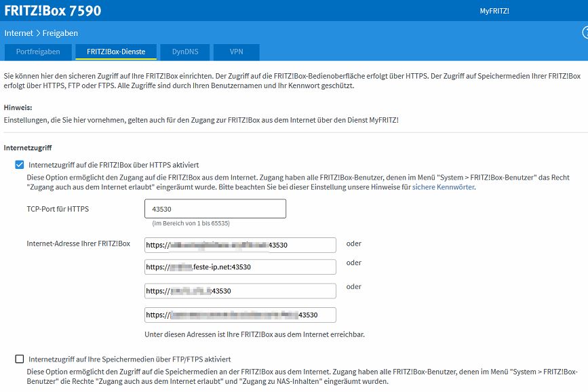
Task: Click the Hinweis: label
Action: pyautogui.click(x=18, y=107)
